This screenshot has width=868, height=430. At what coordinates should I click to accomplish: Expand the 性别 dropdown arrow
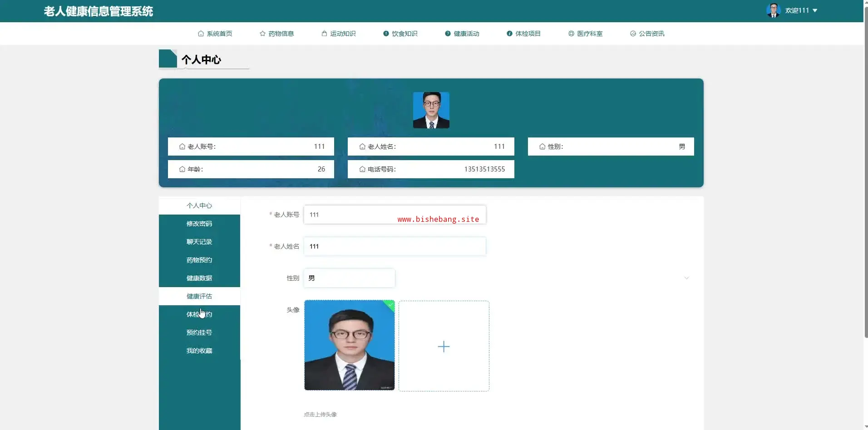[686, 278]
